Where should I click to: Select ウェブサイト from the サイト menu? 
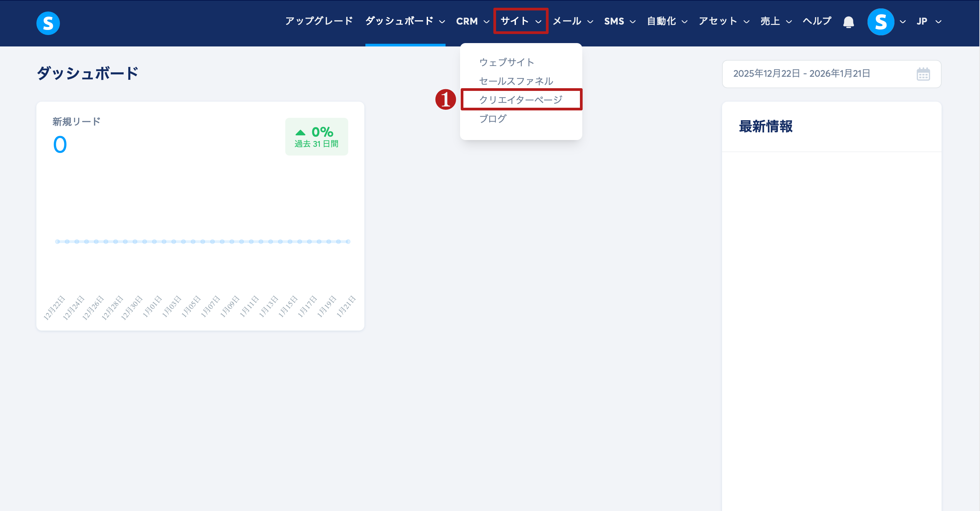coord(507,62)
